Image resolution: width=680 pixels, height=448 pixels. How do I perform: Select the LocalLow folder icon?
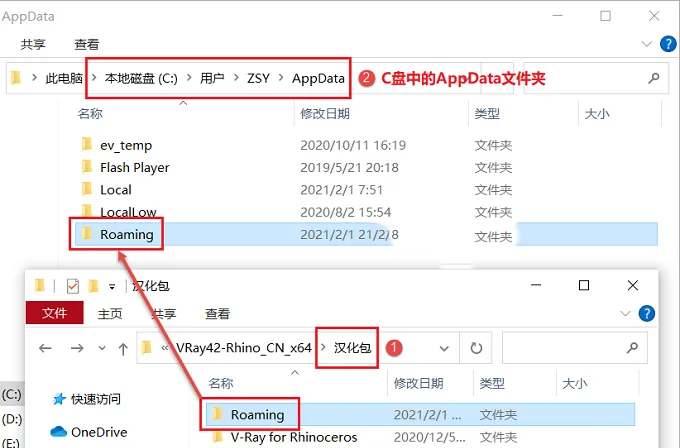[87, 211]
